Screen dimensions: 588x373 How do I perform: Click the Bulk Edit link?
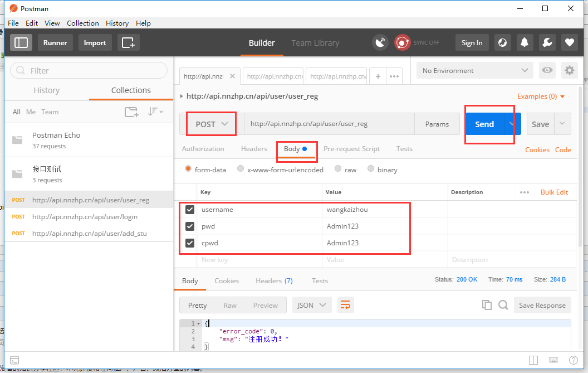click(x=554, y=192)
